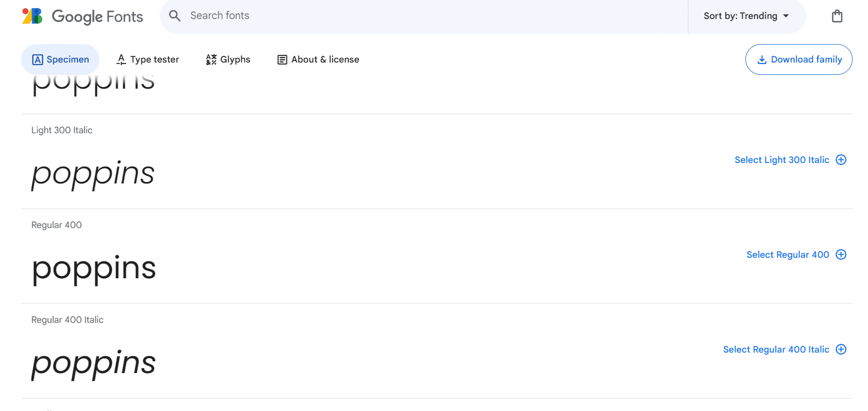The width and height of the screenshot is (868, 411).
Task: Click the search magnifier icon
Action: click(175, 16)
